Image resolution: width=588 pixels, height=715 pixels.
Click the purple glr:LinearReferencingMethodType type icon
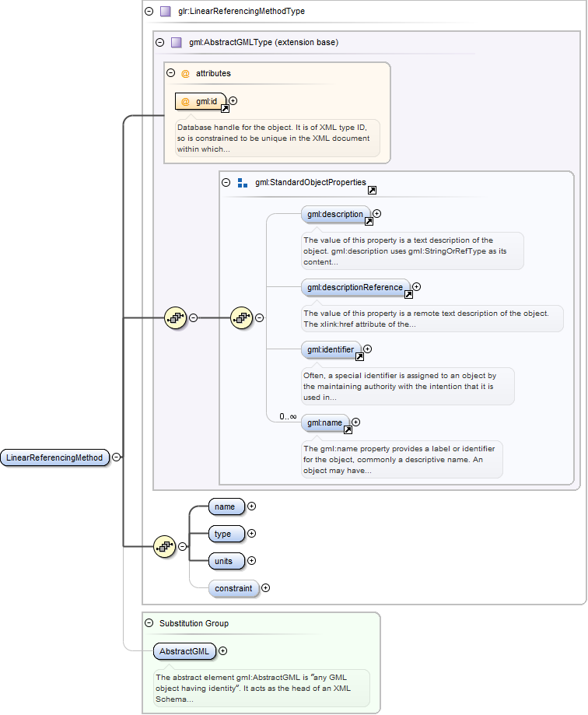tap(165, 12)
